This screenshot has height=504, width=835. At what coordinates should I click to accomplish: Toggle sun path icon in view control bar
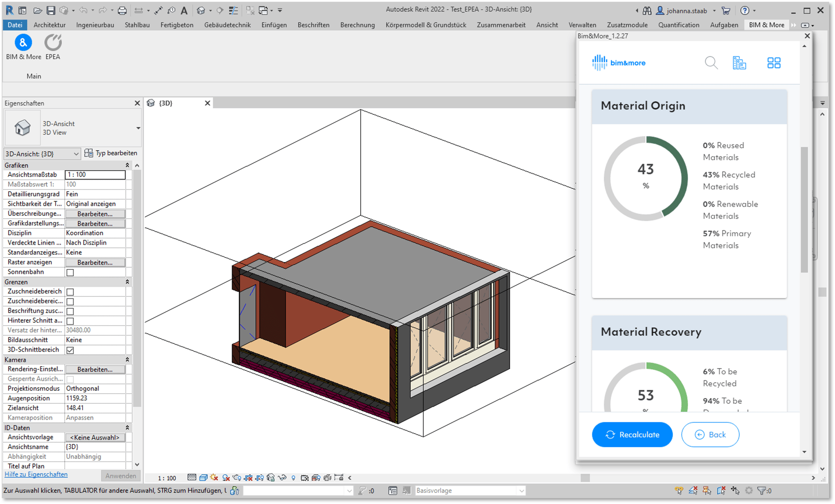click(x=214, y=477)
